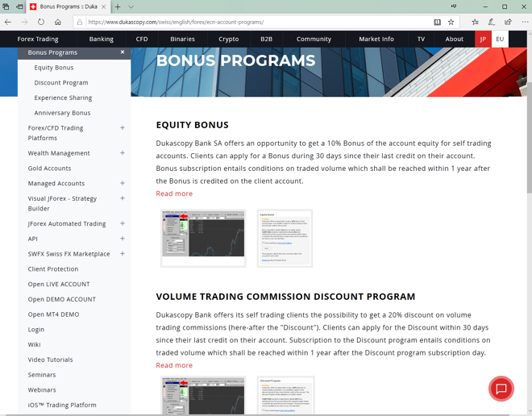Show tabs you've set aside
This screenshot has height=416, width=532.
[6, 6]
